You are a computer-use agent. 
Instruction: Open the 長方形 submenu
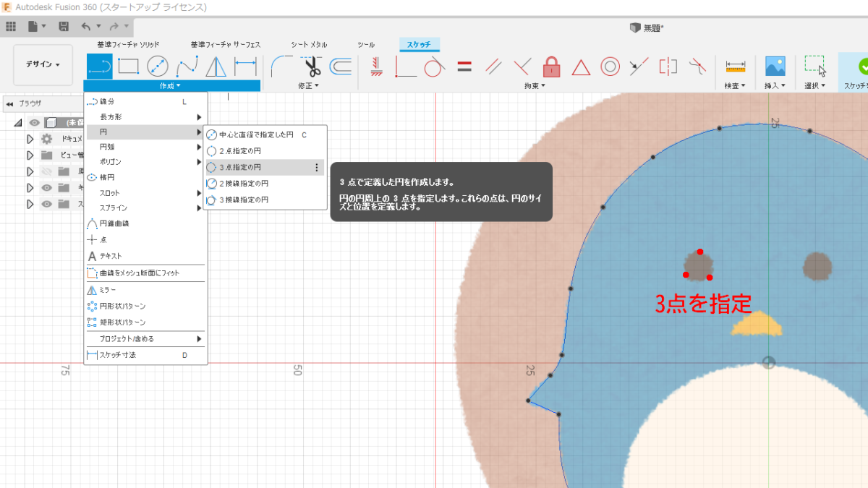click(146, 116)
